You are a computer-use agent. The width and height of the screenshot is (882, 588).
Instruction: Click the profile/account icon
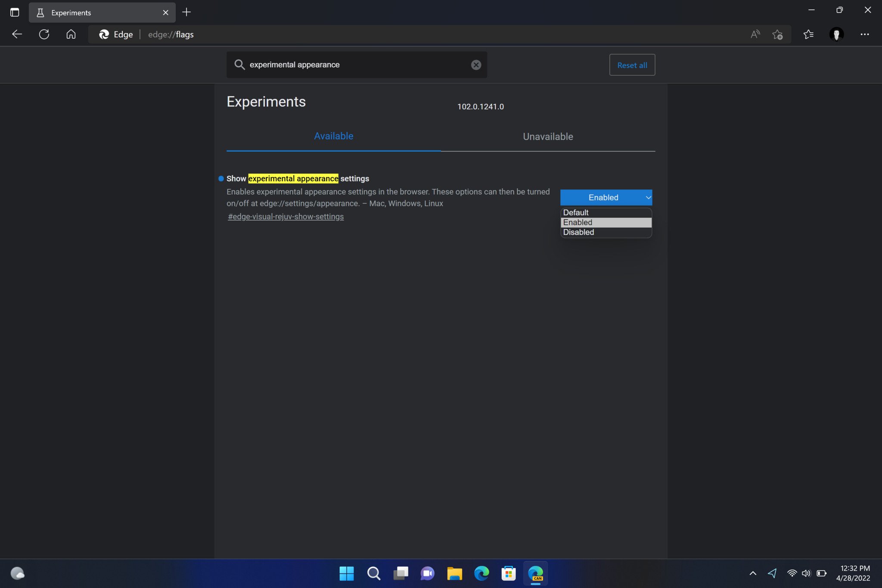click(x=836, y=34)
